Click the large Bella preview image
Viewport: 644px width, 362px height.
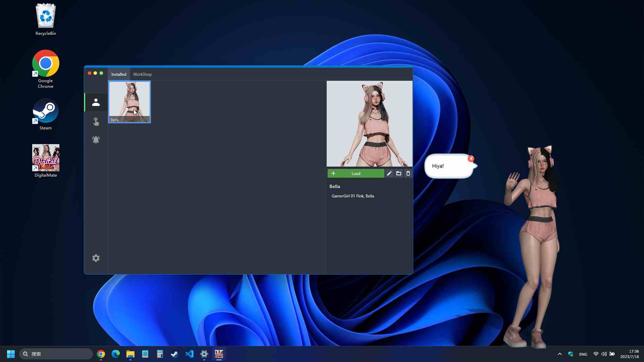tap(369, 124)
